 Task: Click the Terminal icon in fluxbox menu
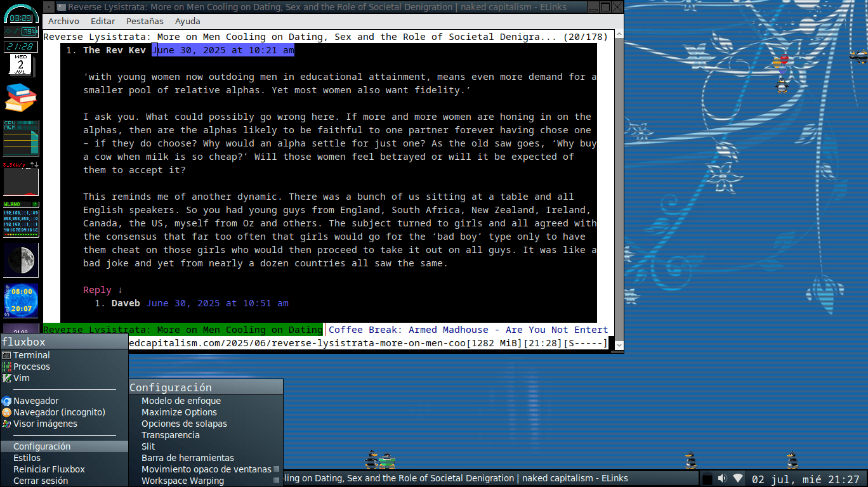(7, 355)
